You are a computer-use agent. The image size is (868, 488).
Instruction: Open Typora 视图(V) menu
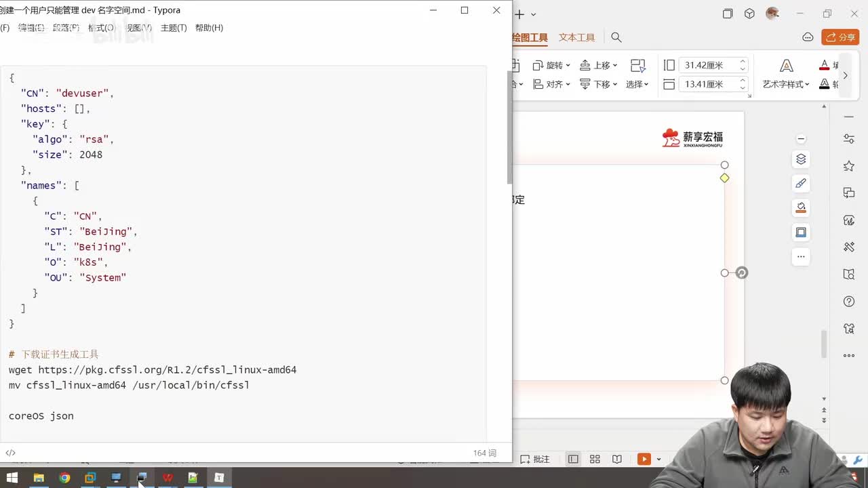coord(138,28)
